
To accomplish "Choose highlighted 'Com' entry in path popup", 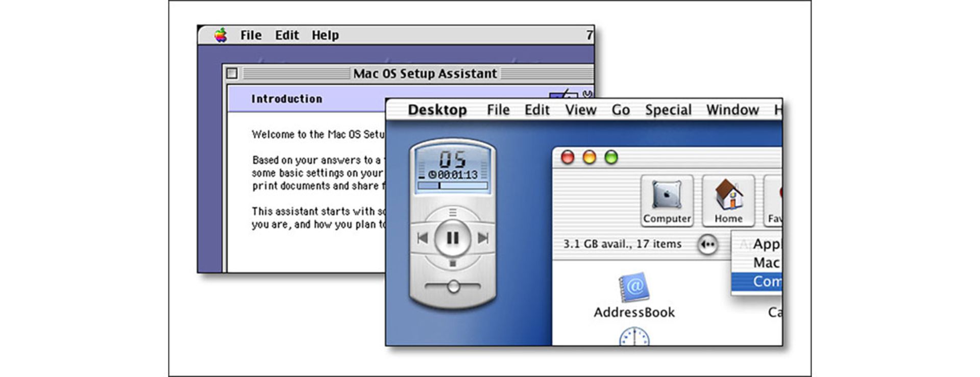I will tap(756, 282).
